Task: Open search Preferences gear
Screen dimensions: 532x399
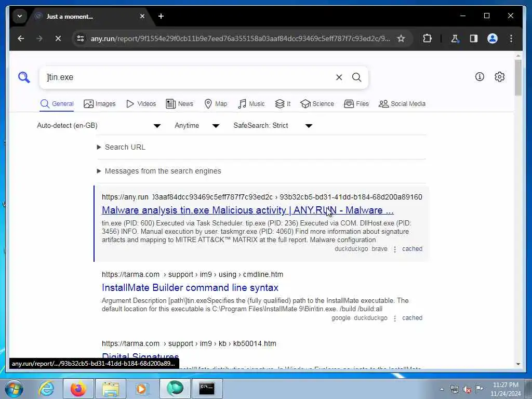Action: tap(499, 77)
